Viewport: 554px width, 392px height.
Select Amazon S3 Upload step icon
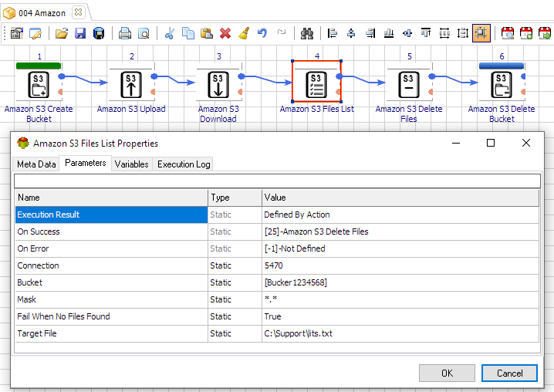pos(131,85)
